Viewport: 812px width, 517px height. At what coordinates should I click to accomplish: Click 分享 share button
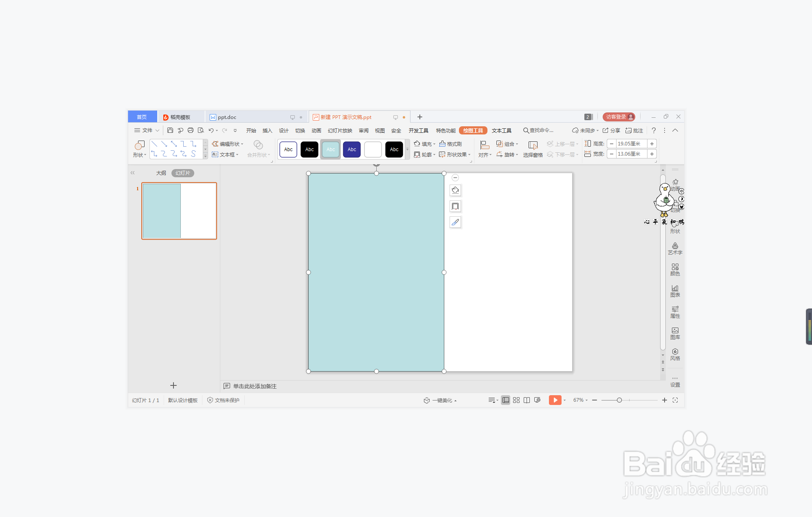click(x=611, y=130)
